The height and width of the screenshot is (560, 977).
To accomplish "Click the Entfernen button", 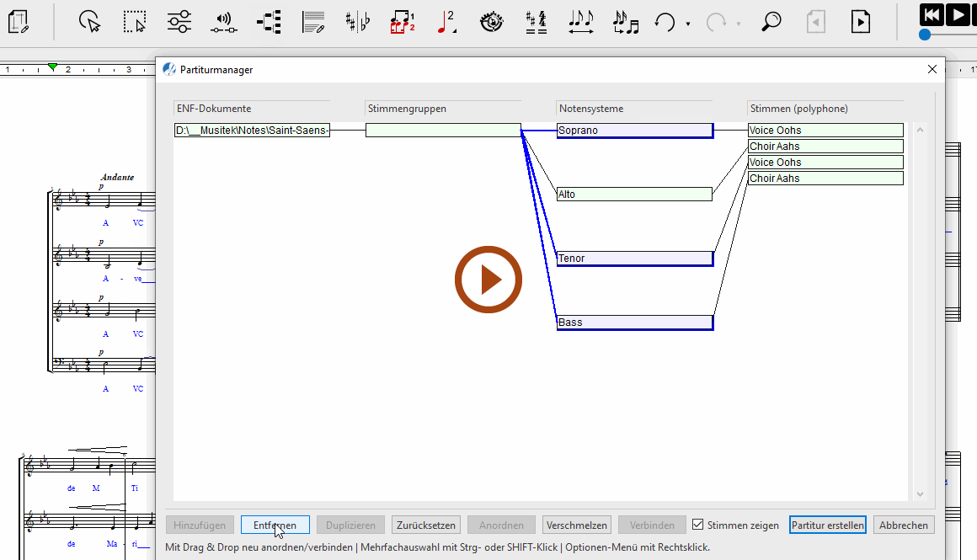I will tap(275, 525).
